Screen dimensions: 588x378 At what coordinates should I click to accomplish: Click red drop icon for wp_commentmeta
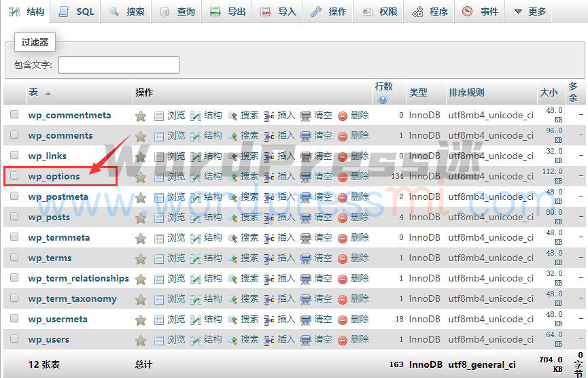[343, 116]
